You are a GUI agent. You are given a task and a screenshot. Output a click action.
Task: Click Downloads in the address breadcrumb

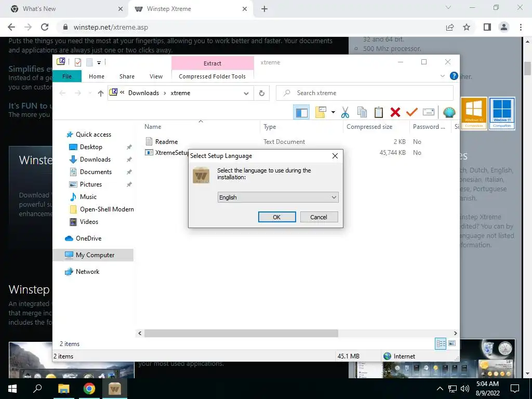143,93
